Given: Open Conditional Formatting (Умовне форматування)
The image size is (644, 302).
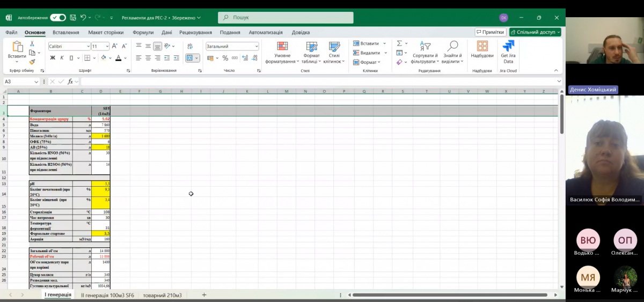Looking at the screenshot, I should click(282, 51).
